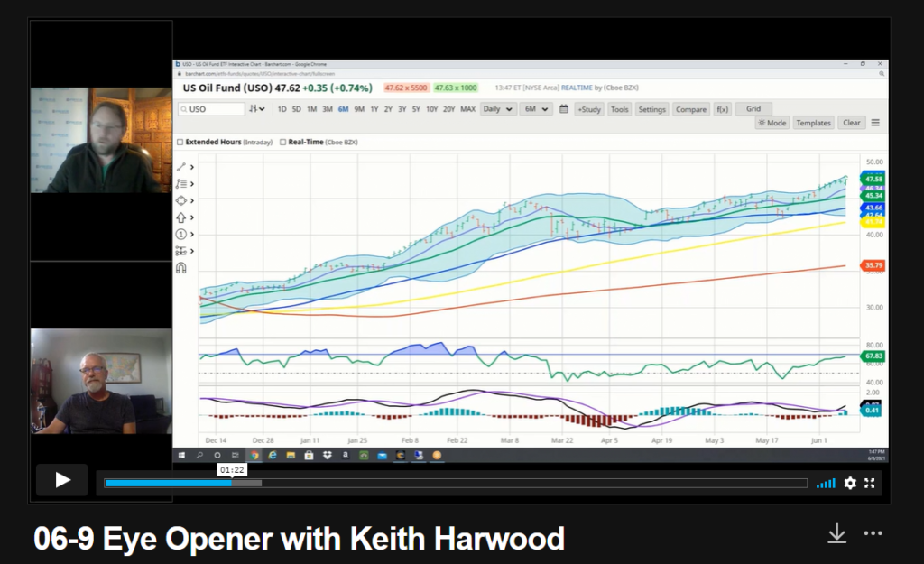Open the Amazon taskbar icon
Viewport: 924px width, 564px height.
[x=346, y=455]
